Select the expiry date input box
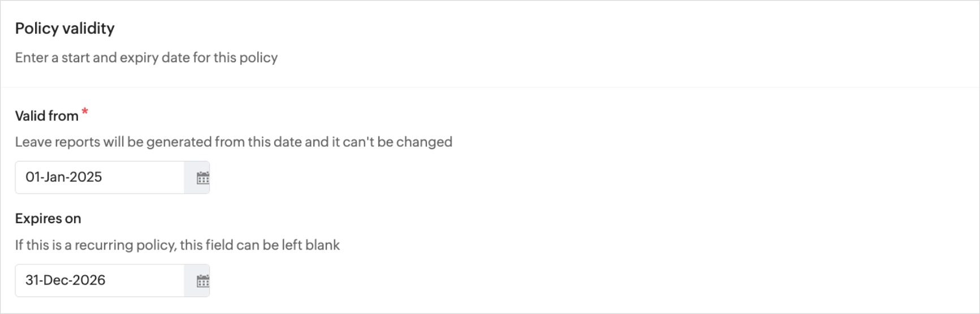 [x=100, y=280]
